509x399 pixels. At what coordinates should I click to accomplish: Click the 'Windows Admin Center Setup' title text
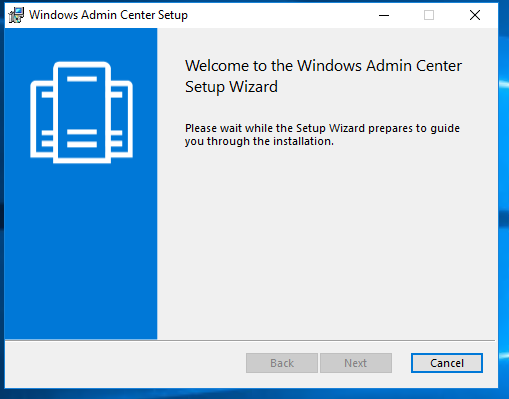click(108, 15)
